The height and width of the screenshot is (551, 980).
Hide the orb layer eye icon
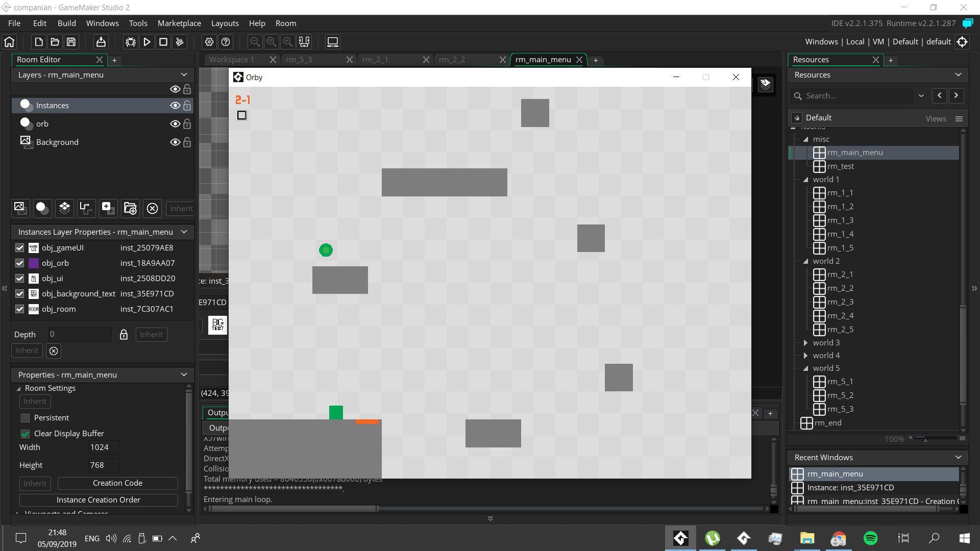(x=175, y=123)
